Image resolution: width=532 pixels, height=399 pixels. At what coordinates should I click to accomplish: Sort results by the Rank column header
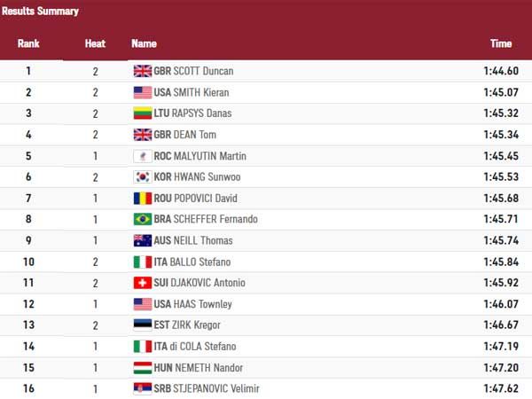pos(28,43)
